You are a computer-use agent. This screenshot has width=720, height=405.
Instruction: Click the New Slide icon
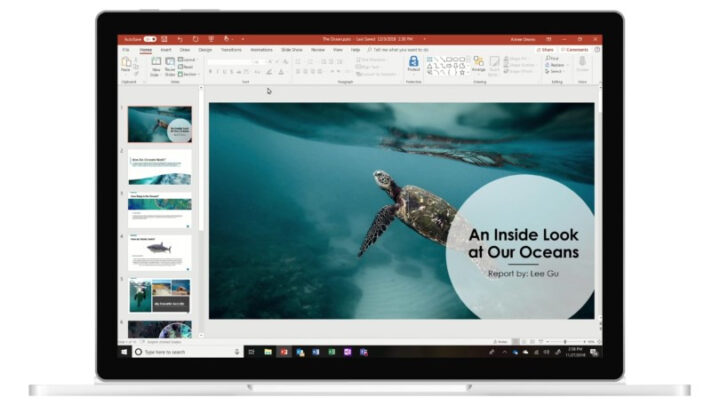156,67
